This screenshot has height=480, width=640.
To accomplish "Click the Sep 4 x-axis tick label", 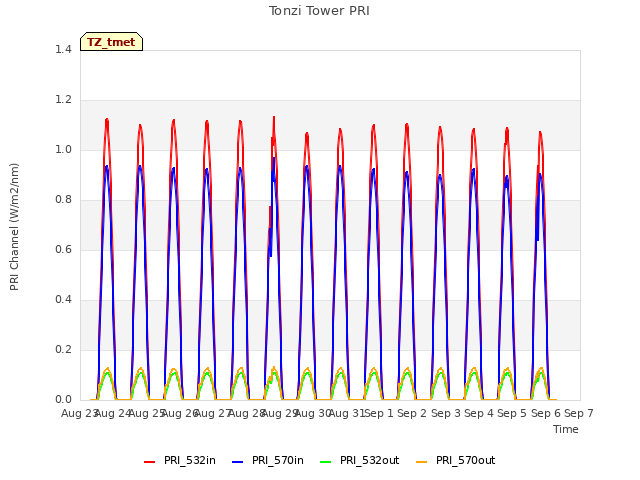I will pos(479,413).
